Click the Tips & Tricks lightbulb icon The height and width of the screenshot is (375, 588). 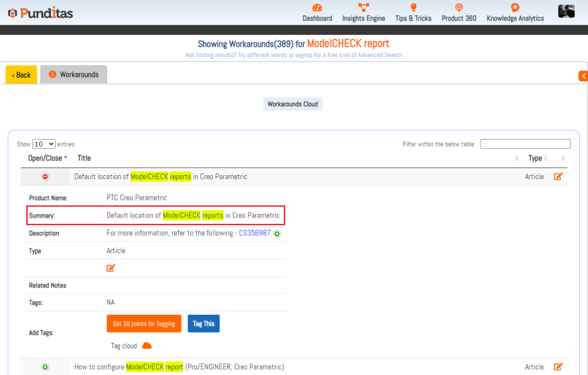click(413, 7)
